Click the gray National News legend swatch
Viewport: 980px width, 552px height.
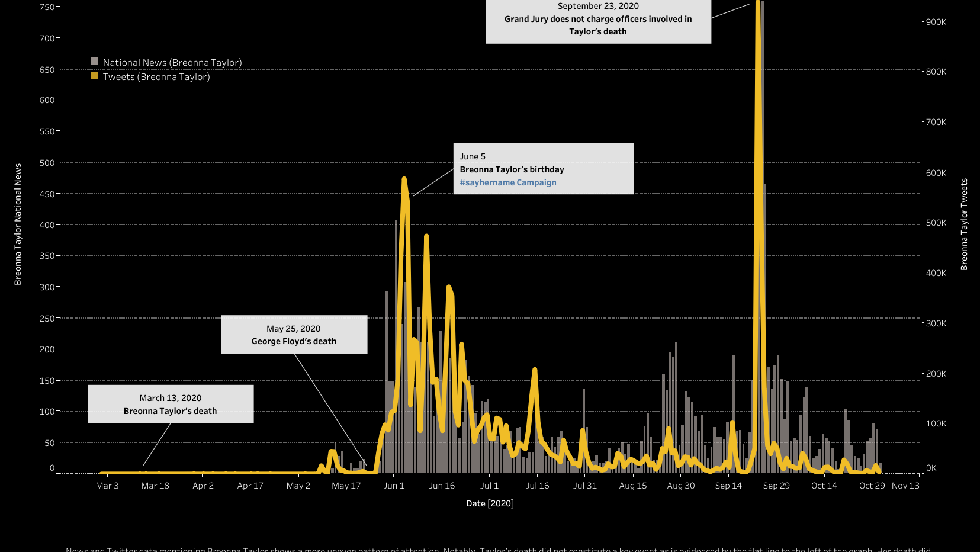tap(94, 62)
